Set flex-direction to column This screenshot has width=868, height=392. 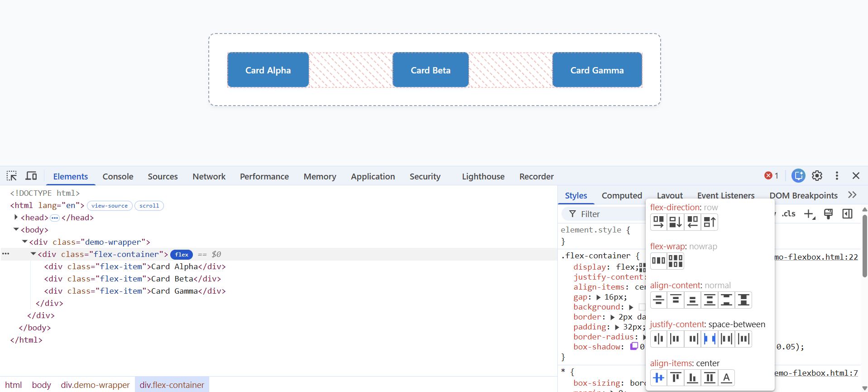point(676,222)
